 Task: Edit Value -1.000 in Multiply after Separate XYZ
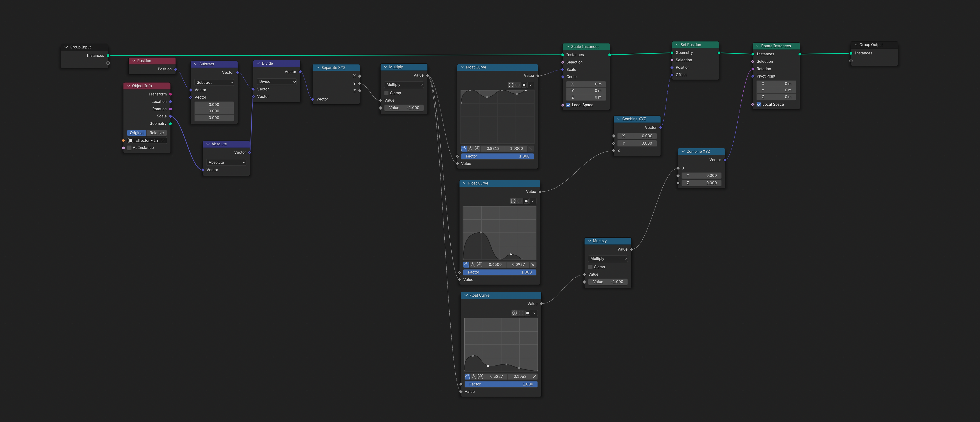404,108
